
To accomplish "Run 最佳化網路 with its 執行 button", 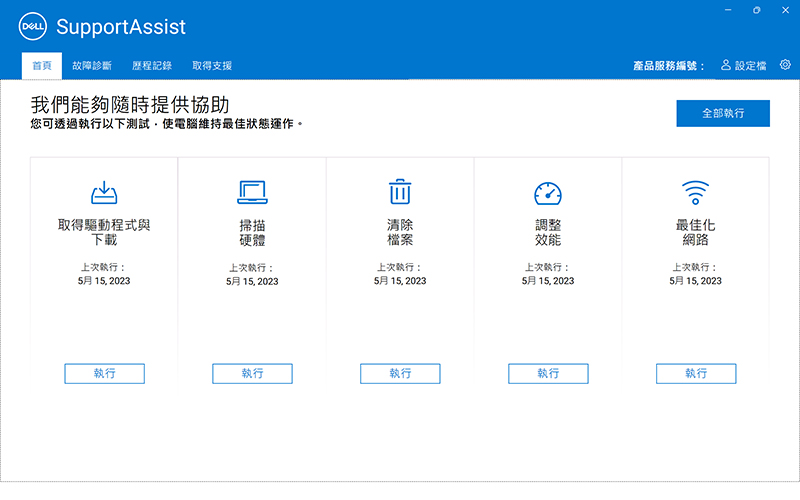I will (x=696, y=373).
